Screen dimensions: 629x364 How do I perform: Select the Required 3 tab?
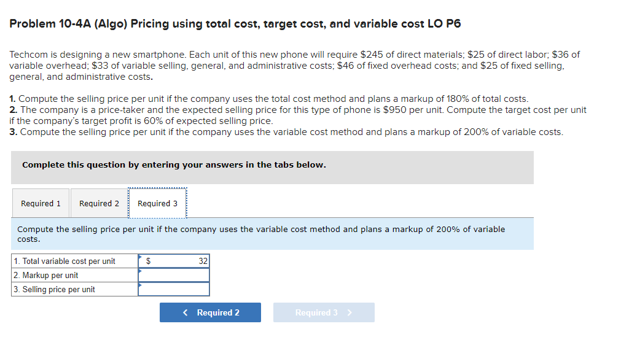157,203
